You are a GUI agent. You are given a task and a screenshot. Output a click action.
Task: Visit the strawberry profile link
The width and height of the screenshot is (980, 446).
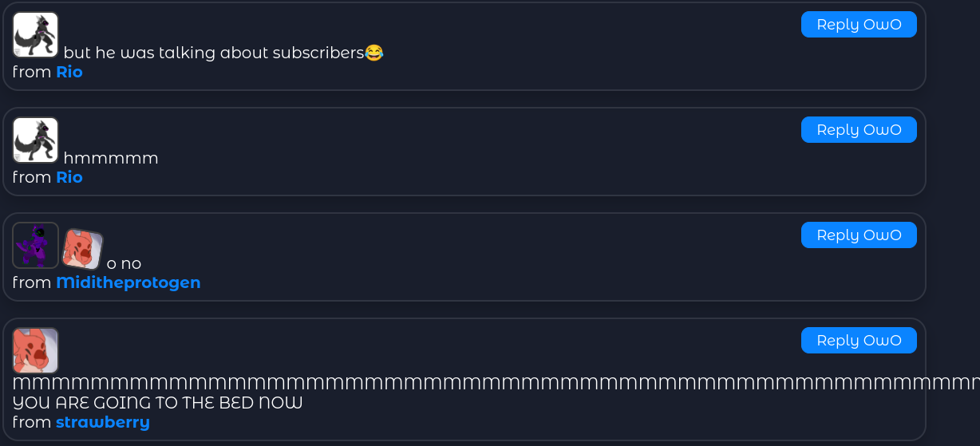(x=103, y=423)
